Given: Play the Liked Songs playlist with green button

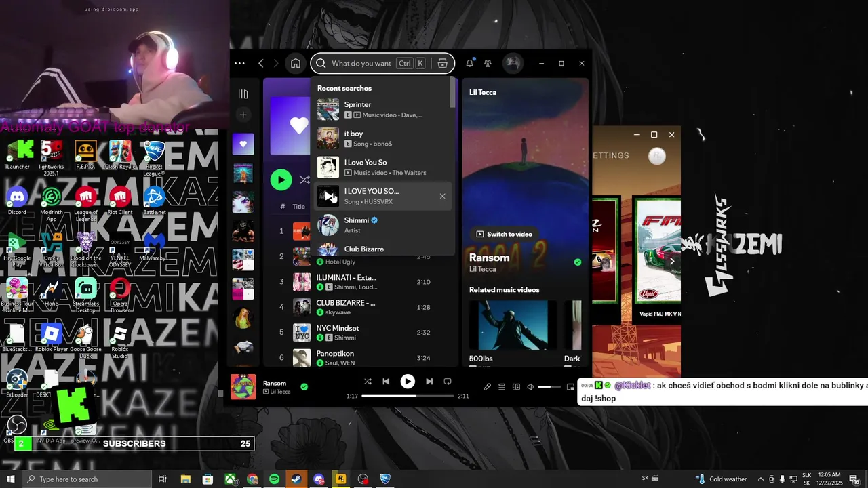Looking at the screenshot, I should point(281,180).
